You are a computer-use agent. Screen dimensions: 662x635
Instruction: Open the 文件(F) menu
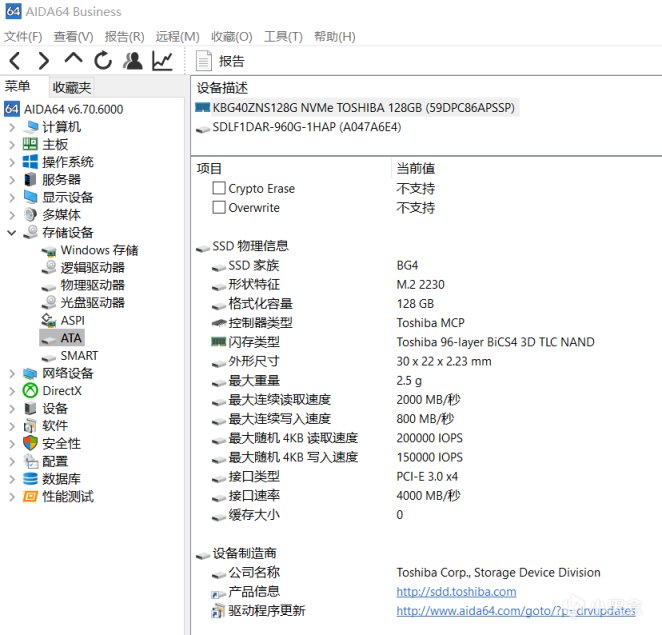point(23,37)
